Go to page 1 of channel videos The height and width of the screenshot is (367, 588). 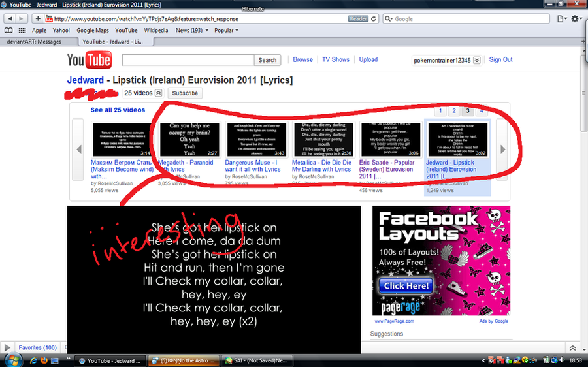440,110
